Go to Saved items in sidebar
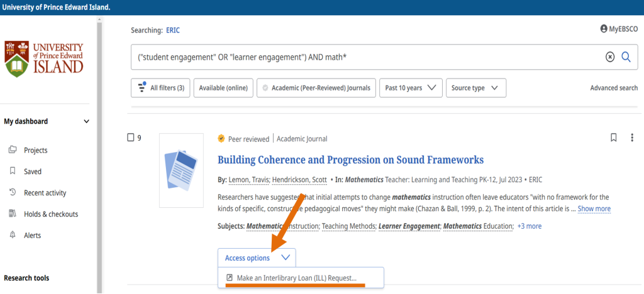Screen dimensions: 644x294 32,171
